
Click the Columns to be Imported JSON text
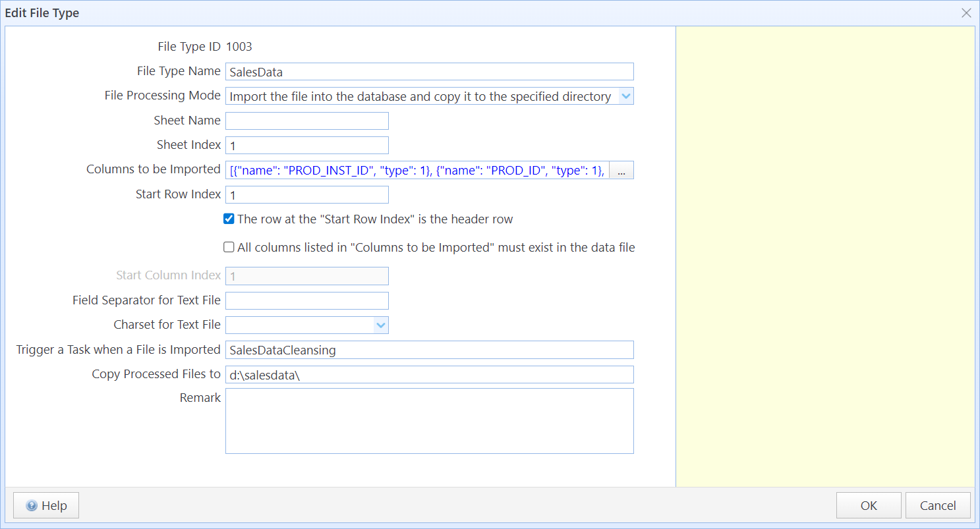417,171
